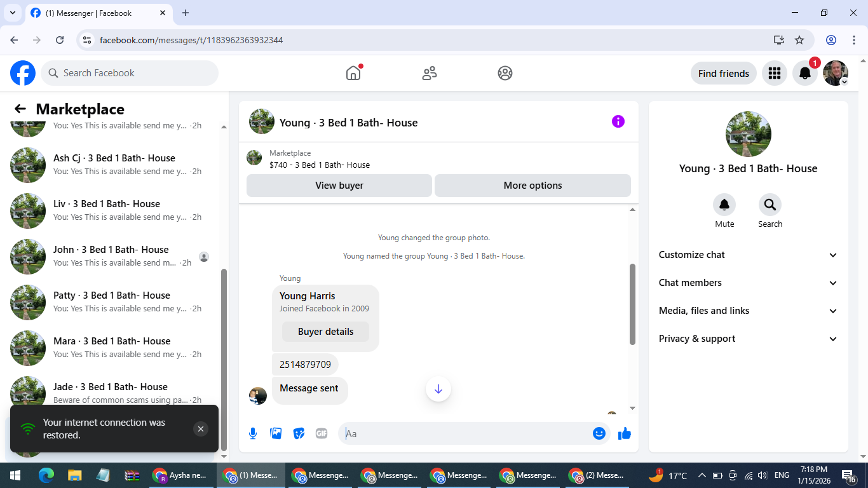This screenshot has height=488, width=868.
Task: Click the More options button
Action: pos(532,186)
